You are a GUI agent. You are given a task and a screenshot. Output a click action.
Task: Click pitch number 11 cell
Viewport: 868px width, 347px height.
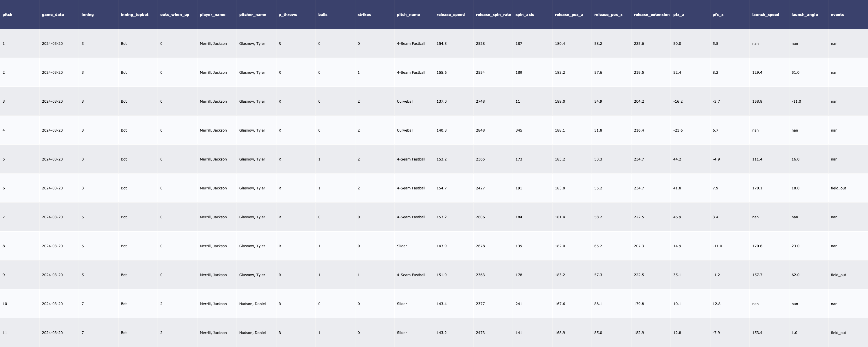tap(5, 333)
